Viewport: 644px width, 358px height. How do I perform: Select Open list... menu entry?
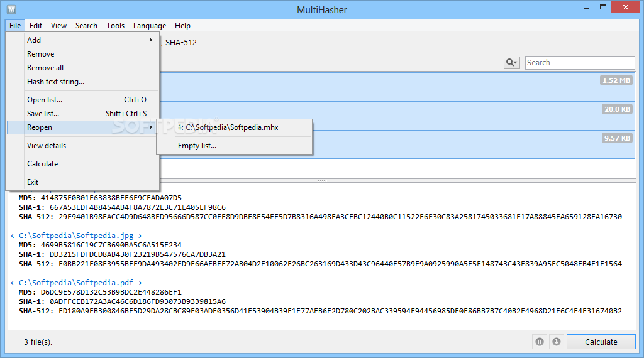(82, 100)
